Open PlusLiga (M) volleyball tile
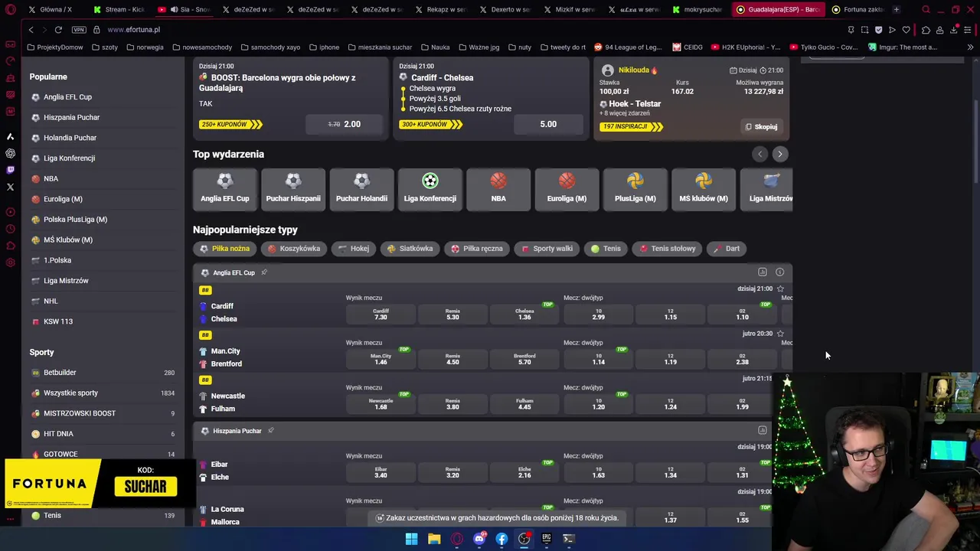Viewport: 980px width, 551px height. 635,189
